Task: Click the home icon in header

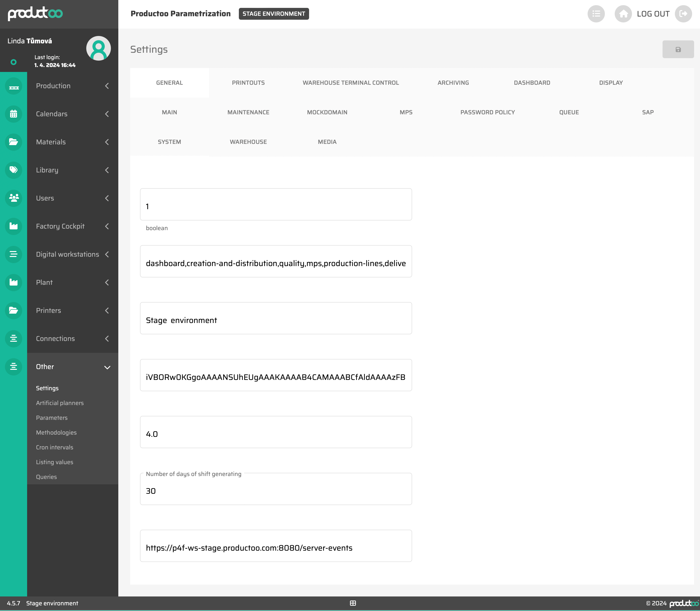Action: 623,14
